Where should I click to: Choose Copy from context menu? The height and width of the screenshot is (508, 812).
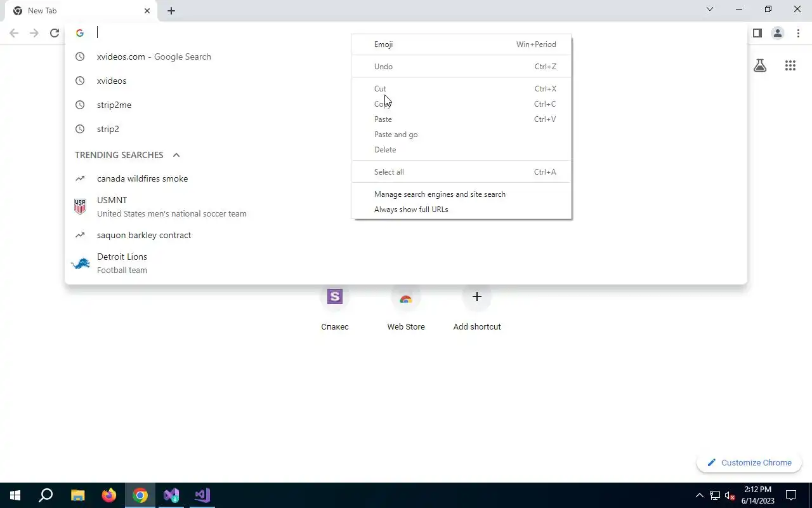tap(462, 104)
